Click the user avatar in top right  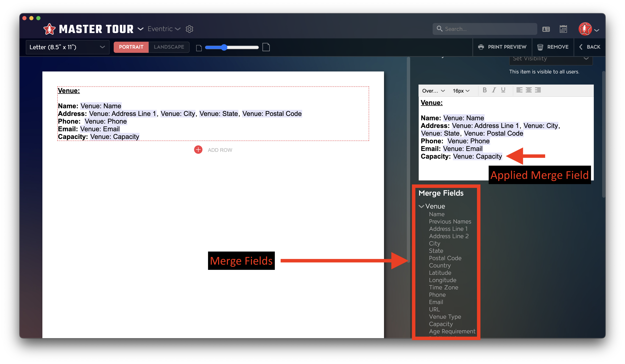585,29
